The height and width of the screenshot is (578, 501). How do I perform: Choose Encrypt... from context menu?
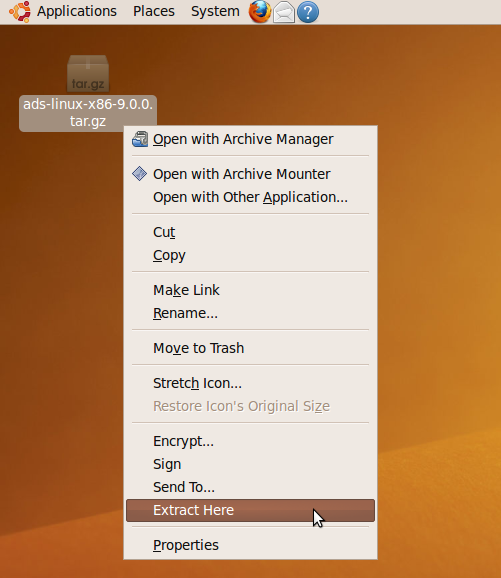point(250,441)
